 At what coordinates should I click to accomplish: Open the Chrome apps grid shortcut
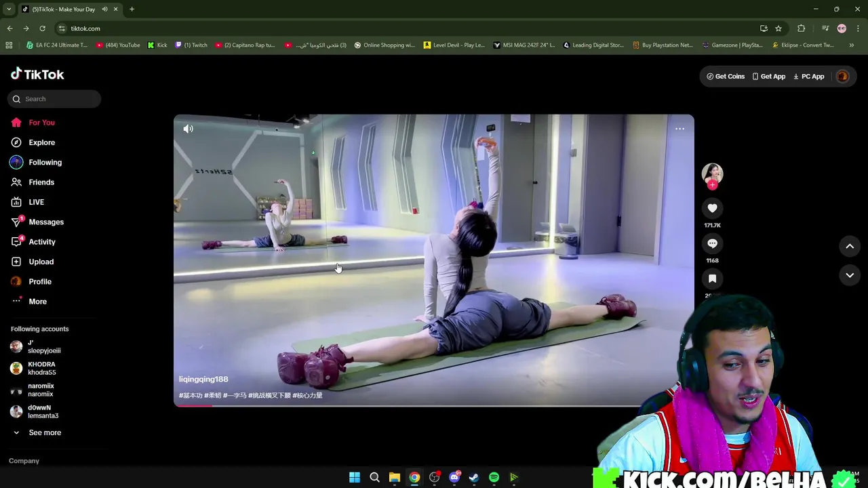9,45
